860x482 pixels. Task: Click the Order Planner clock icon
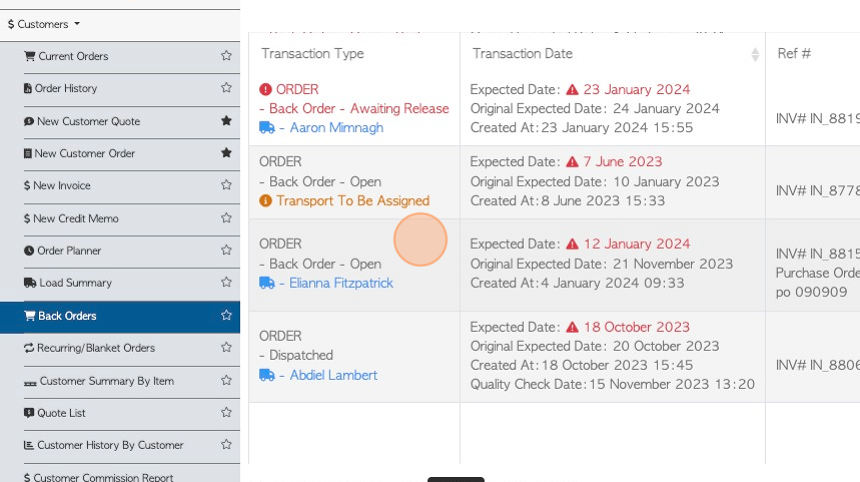pos(29,251)
